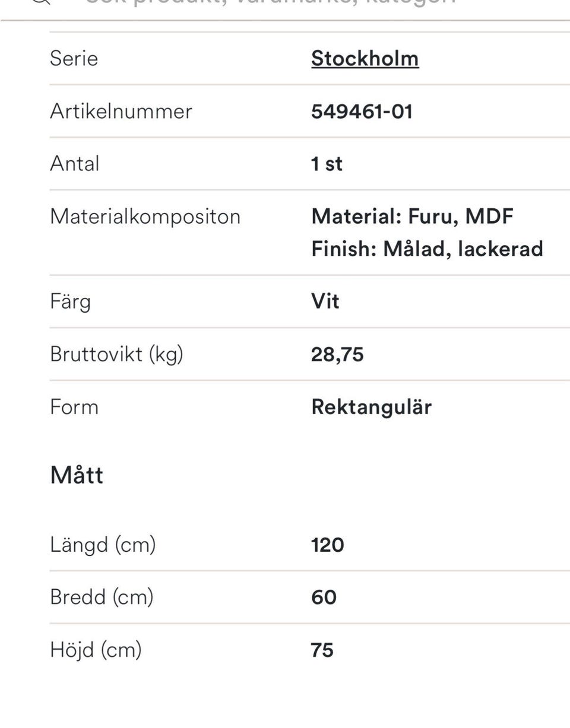Click the article number 549461-01

point(362,112)
